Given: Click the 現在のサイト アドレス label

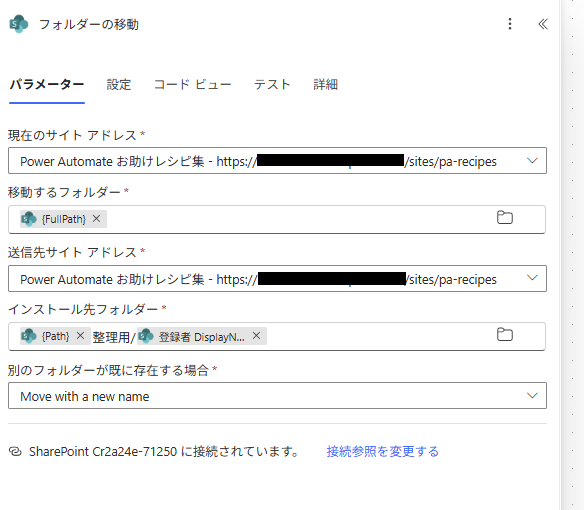Looking at the screenshot, I should point(72,135).
